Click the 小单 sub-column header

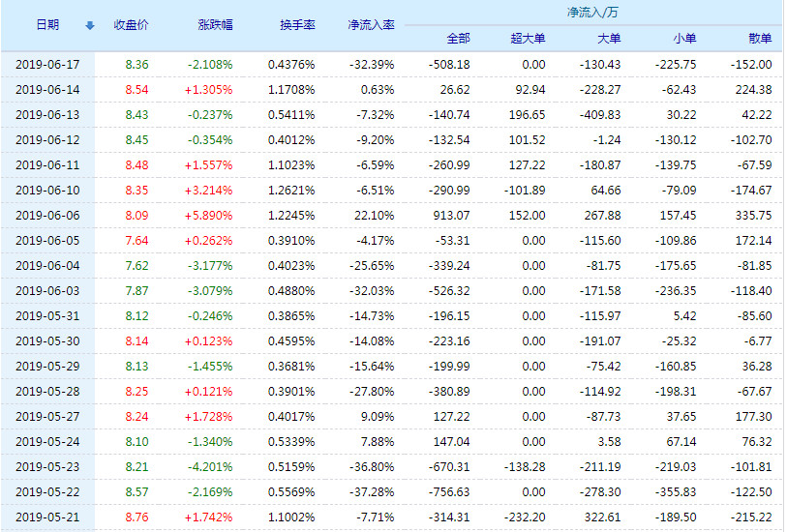[x=684, y=39]
